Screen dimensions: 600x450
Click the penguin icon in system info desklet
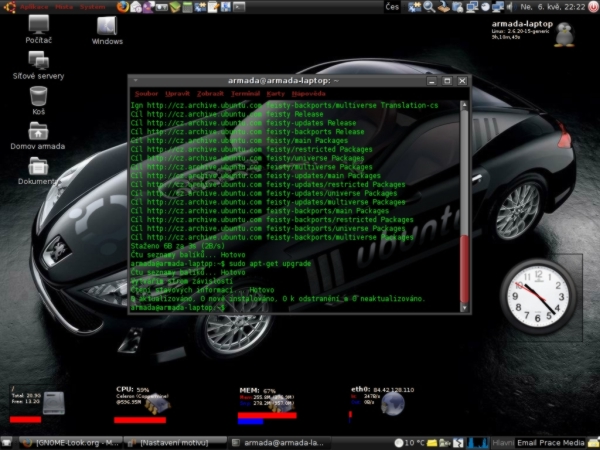tap(564, 34)
